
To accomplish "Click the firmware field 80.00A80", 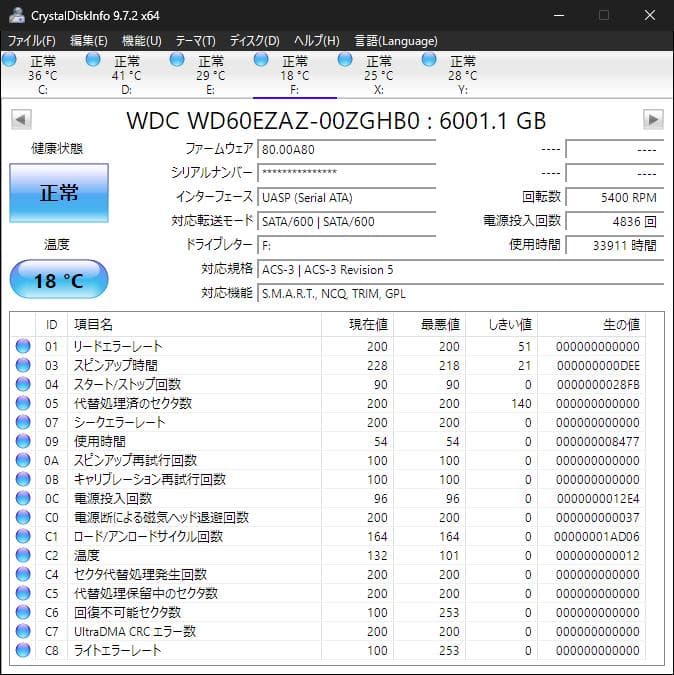I will (x=346, y=149).
